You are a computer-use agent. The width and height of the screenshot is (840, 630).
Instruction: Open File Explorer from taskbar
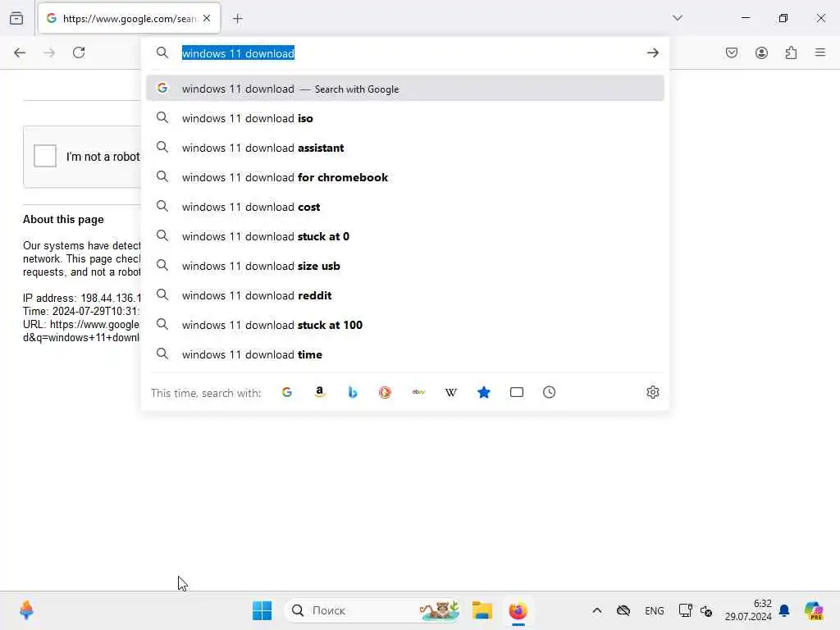482,610
